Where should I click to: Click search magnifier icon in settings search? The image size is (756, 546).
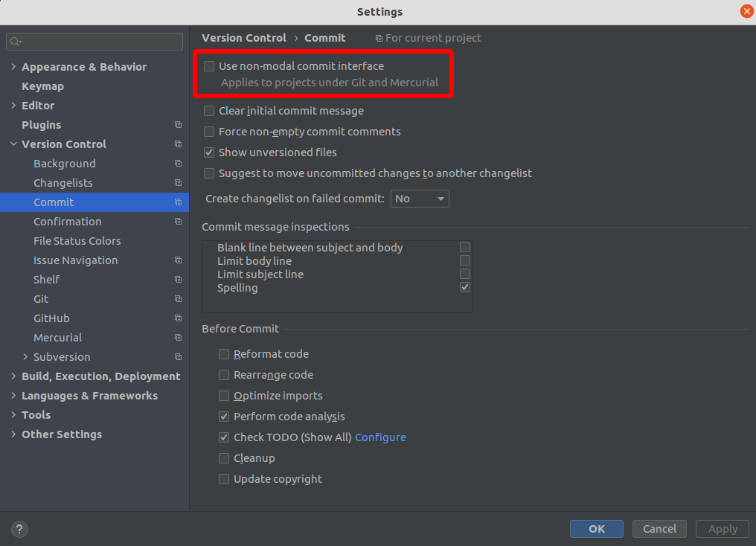pos(16,42)
